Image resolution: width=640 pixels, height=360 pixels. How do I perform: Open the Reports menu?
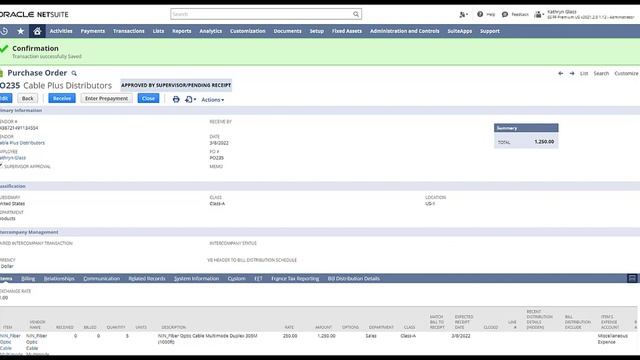tap(182, 31)
